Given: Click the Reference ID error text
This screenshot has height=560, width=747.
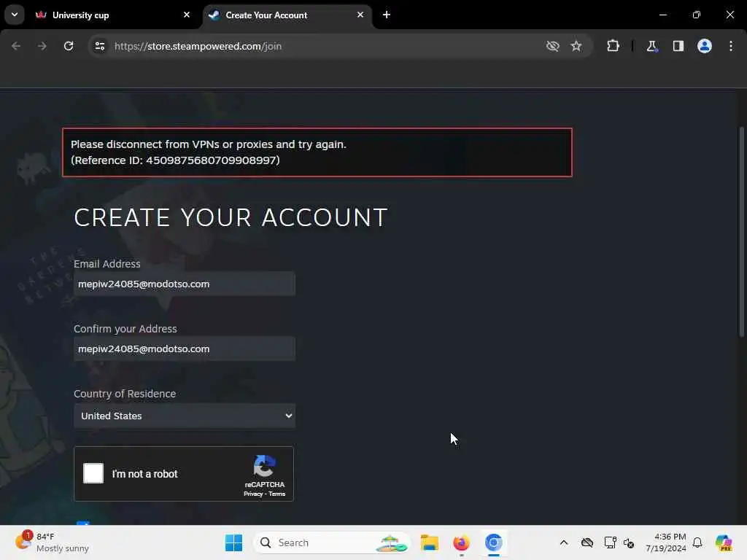Looking at the screenshot, I should click(175, 160).
